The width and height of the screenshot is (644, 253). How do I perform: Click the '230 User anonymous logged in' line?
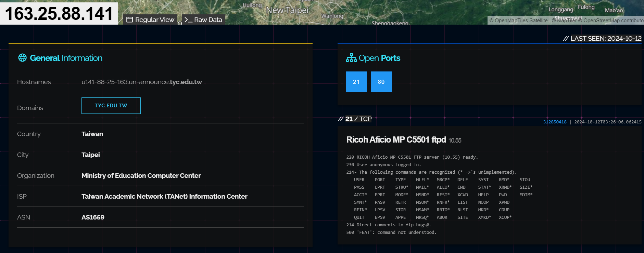tap(383, 165)
